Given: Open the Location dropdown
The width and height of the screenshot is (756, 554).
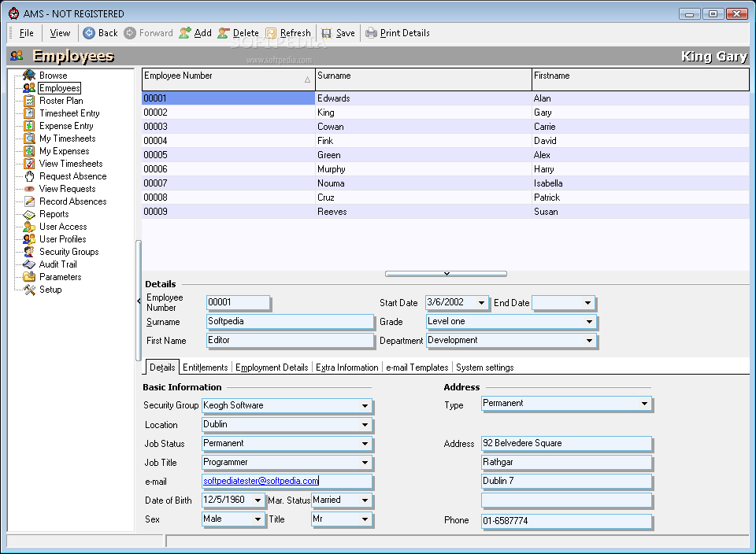Looking at the screenshot, I should [x=365, y=424].
